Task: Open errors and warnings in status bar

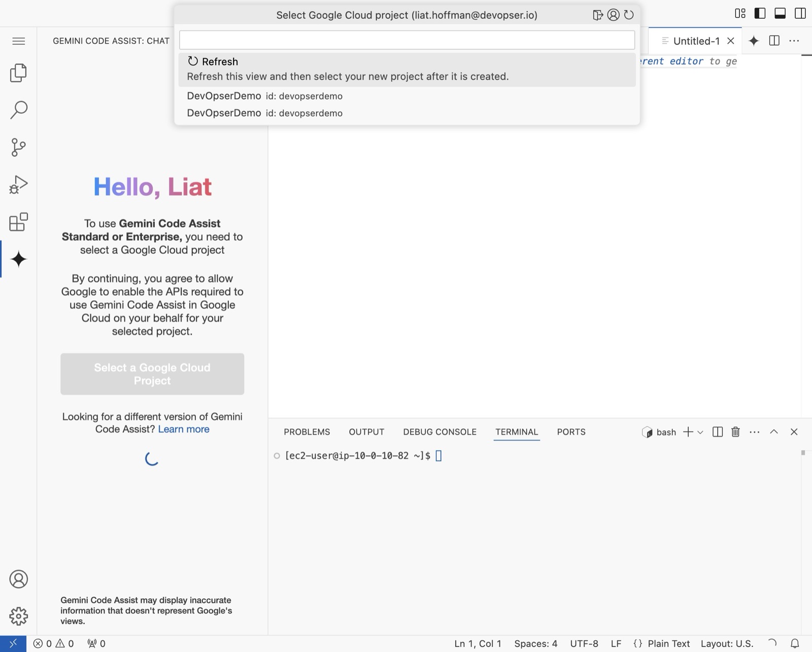Action: [54, 643]
